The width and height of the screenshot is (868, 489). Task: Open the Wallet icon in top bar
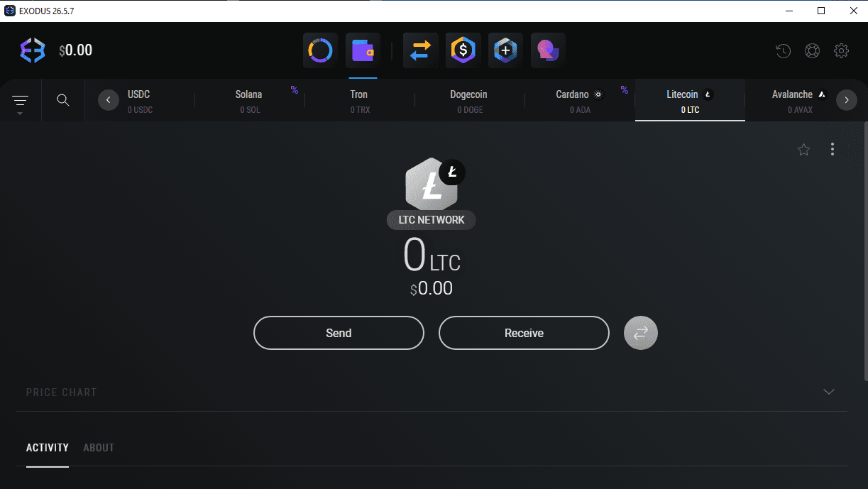pos(363,50)
